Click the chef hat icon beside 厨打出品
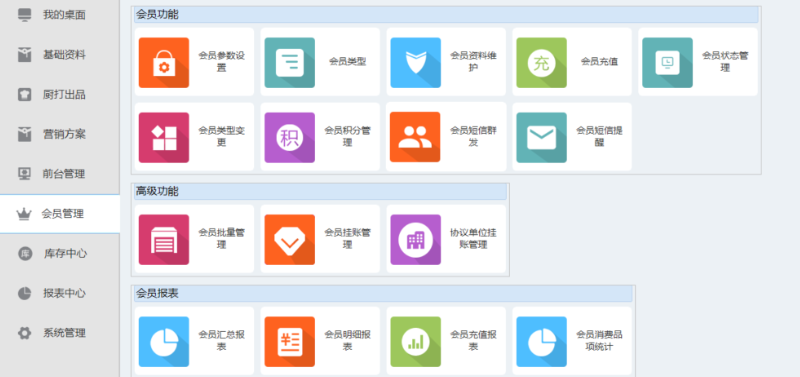The height and width of the screenshot is (377, 800). (x=24, y=94)
